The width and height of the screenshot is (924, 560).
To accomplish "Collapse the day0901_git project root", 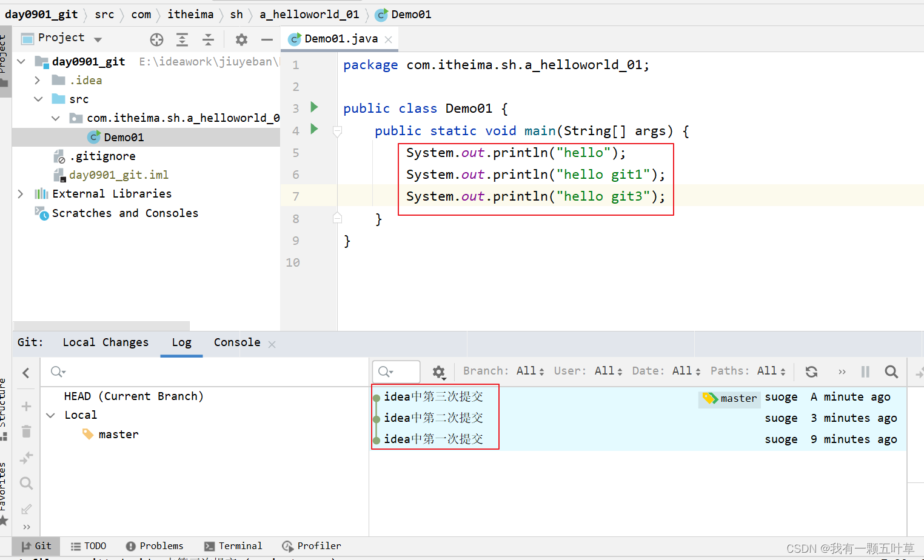I will pyautogui.click(x=22, y=61).
